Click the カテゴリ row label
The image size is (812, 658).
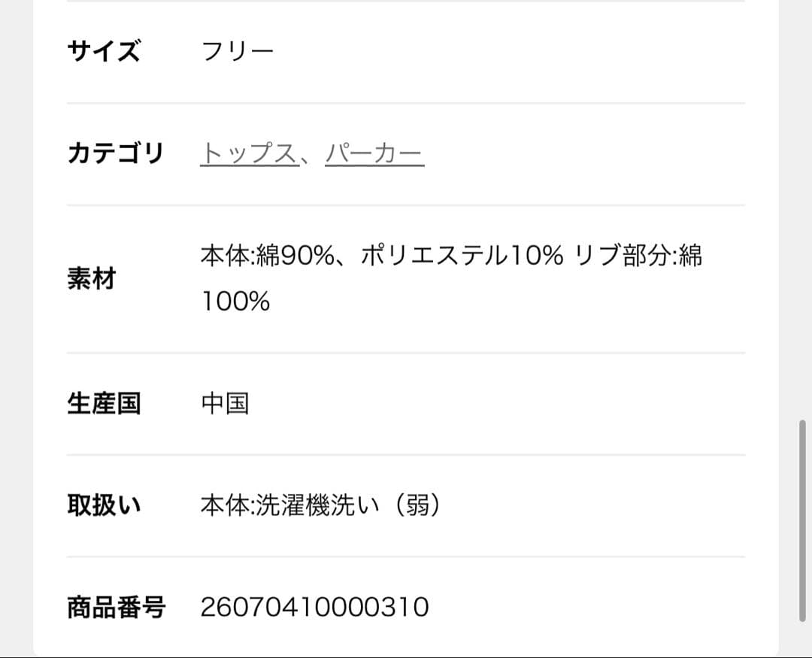point(115,154)
